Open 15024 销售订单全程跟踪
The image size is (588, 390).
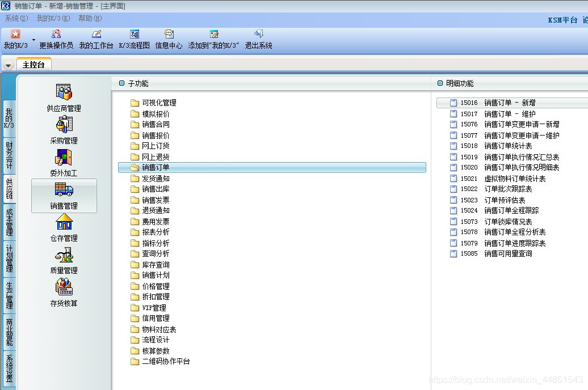pos(494,210)
